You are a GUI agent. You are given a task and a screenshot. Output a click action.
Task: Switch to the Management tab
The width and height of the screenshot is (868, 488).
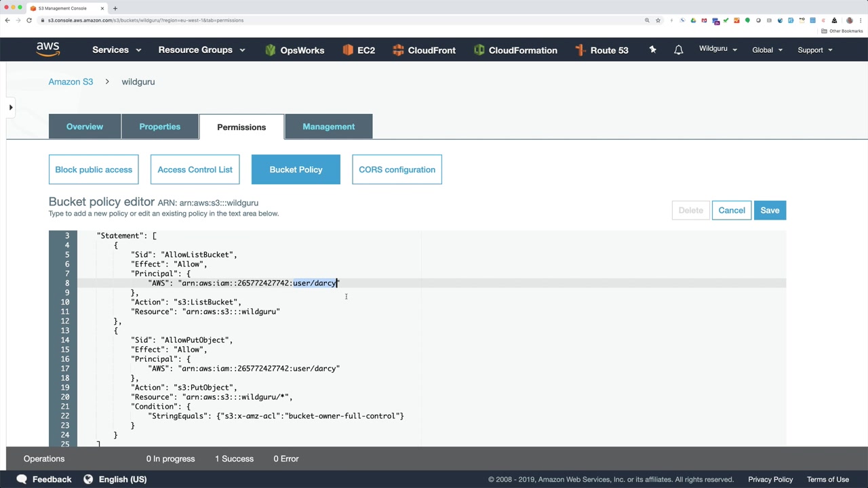tap(329, 127)
